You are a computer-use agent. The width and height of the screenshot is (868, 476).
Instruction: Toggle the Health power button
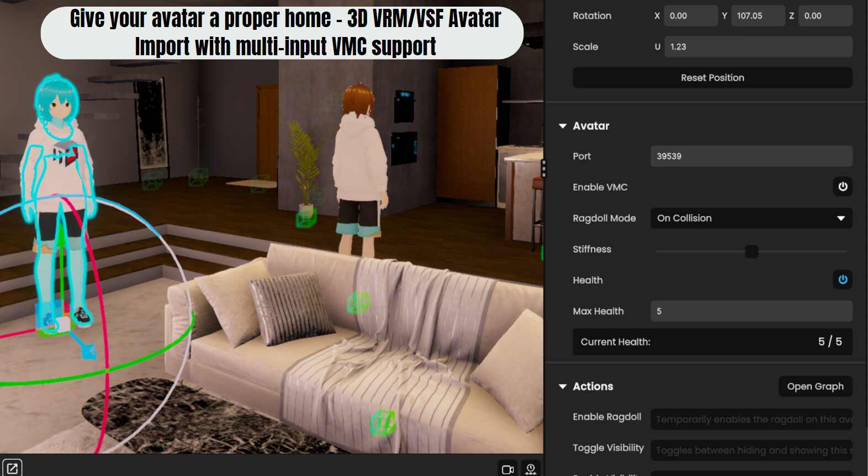(x=842, y=279)
